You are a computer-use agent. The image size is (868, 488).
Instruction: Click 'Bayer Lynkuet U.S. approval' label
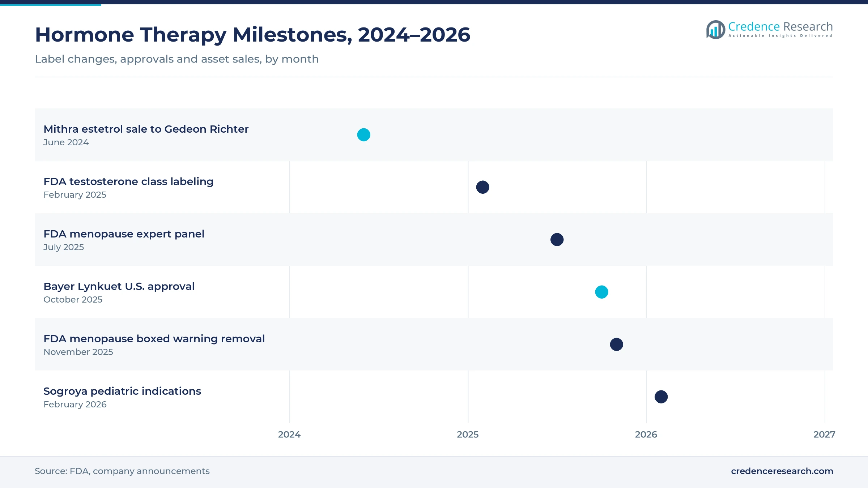[119, 286]
